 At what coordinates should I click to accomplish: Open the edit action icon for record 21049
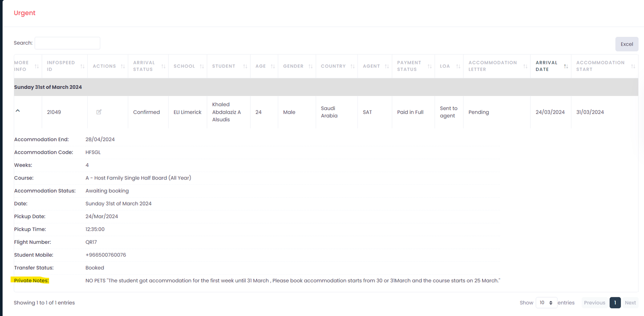point(99,112)
